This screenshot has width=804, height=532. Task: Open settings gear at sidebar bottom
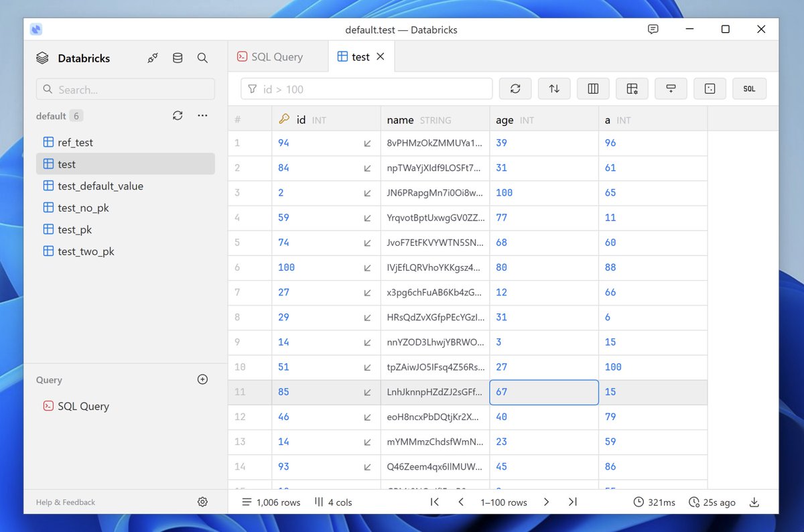point(202,502)
